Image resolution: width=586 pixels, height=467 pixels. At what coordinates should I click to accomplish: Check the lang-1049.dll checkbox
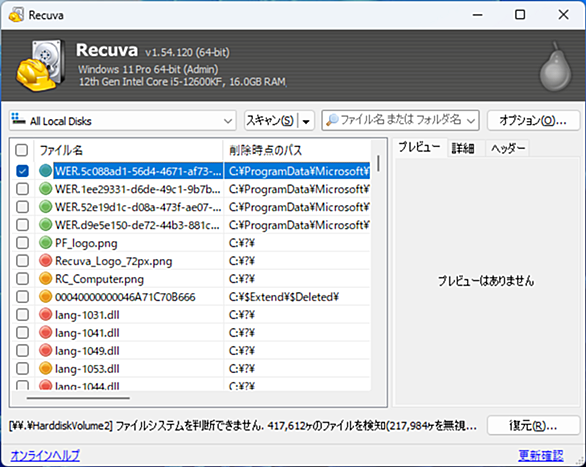tap(22, 350)
